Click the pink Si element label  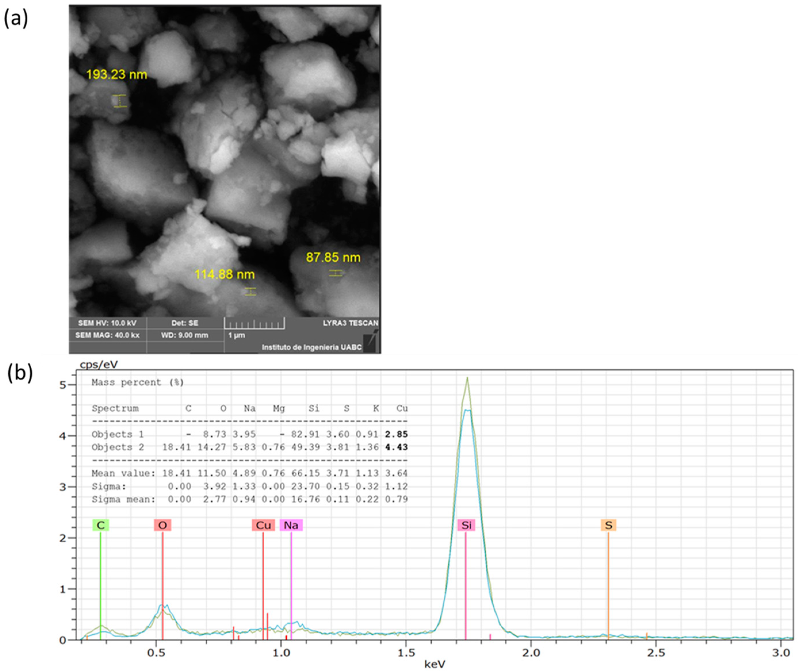(466, 525)
